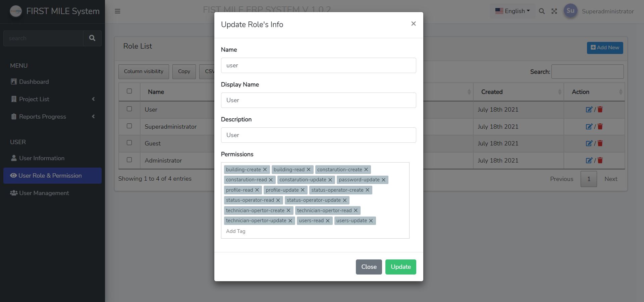The width and height of the screenshot is (644, 302).
Task: Check the Superadministrator row checkbox
Action: (x=129, y=126)
